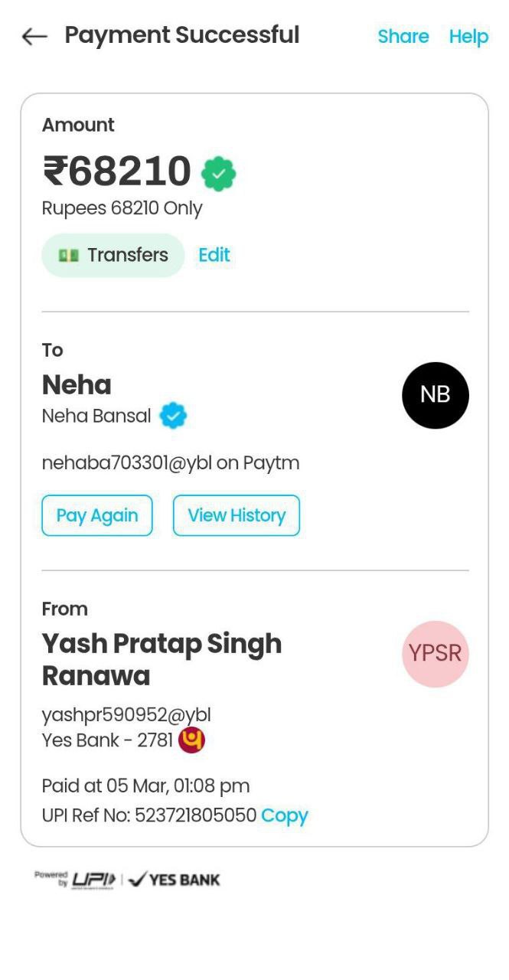This screenshot has width=509, height=980.
Task: Tap the money icon in Transfers tag
Action: tap(69, 256)
